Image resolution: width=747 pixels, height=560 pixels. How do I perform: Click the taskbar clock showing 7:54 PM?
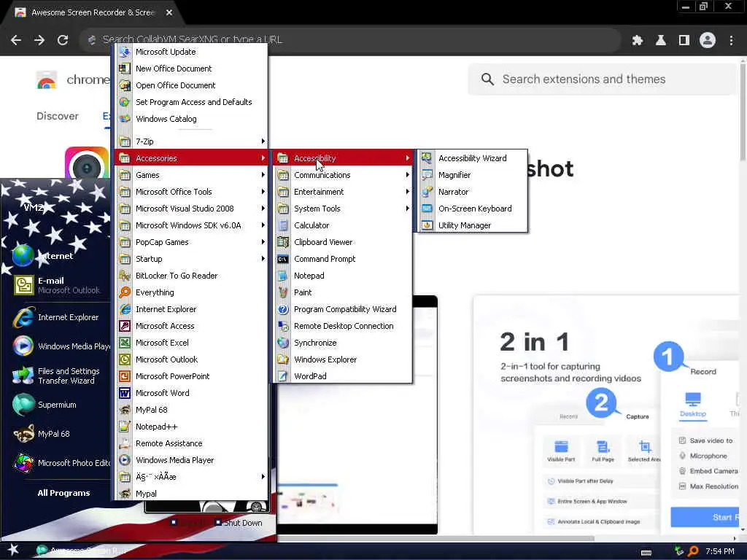[720, 551]
